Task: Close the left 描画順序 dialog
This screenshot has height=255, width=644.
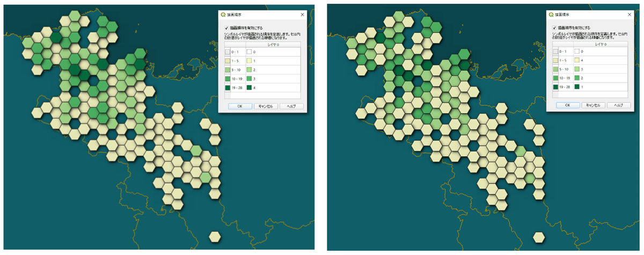Action: pos(302,14)
